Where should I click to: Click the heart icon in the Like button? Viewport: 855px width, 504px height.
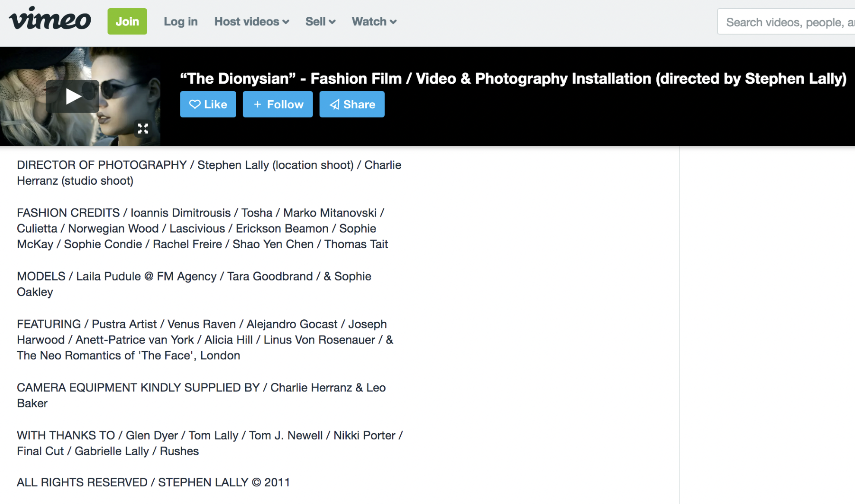click(x=195, y=104)
